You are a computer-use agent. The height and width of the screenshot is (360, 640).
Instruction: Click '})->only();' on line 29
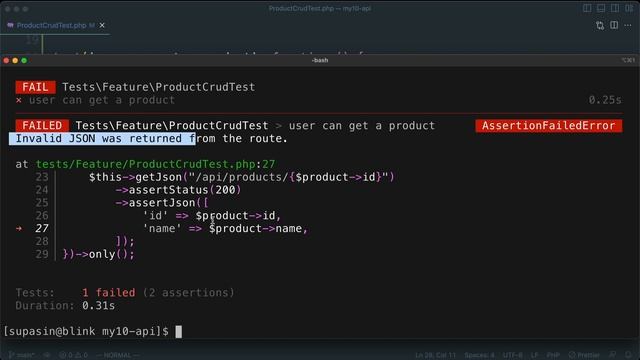coord(98,254)
